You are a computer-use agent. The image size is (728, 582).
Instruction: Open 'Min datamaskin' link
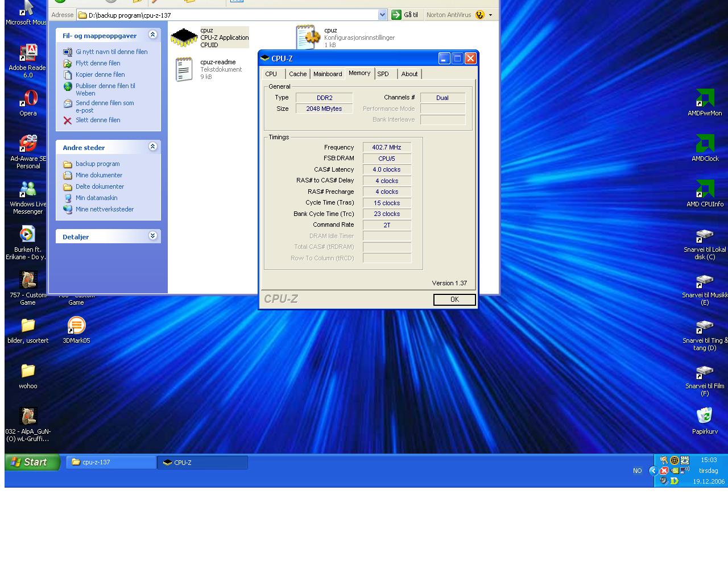point(96,198)
